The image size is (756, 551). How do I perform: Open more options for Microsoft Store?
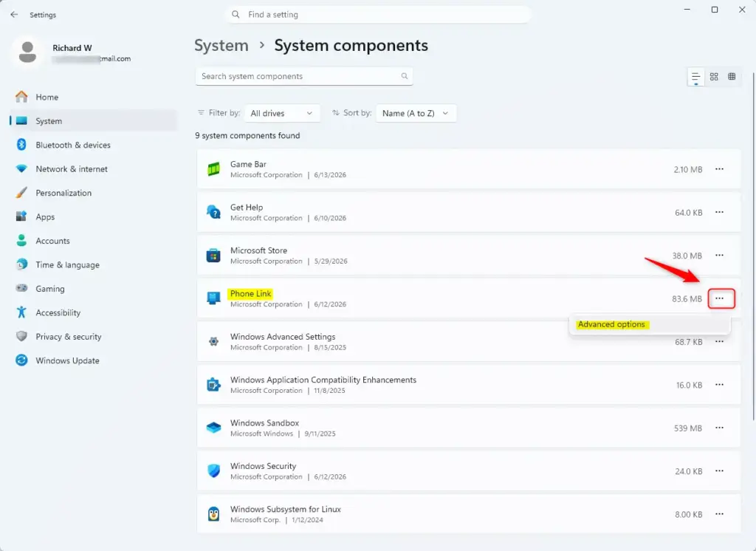(719, 256)
